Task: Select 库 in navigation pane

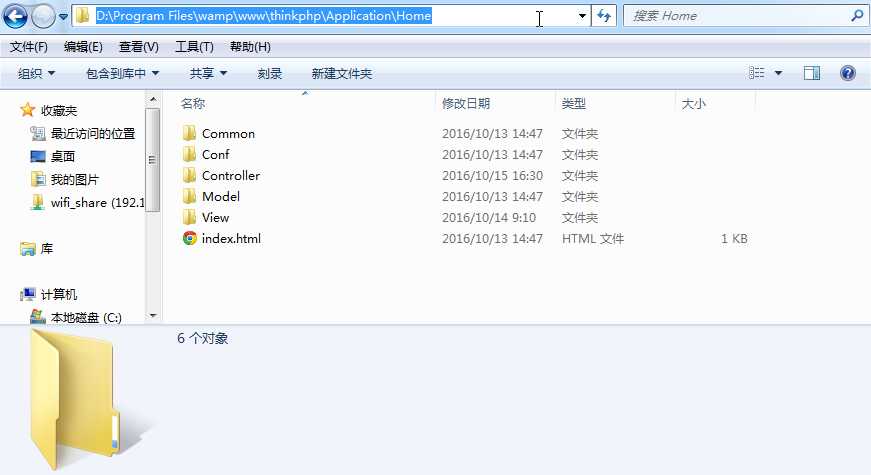Action: pyautogui.click(x=47, y=249)
